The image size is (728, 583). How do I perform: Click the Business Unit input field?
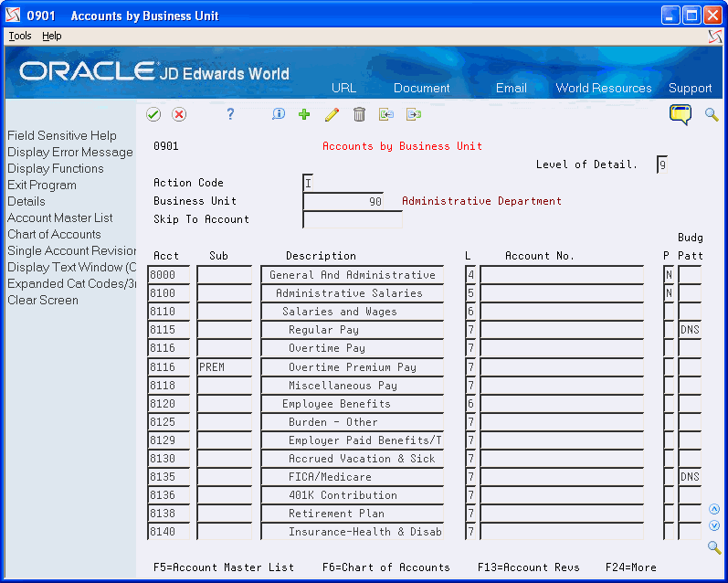343,201
